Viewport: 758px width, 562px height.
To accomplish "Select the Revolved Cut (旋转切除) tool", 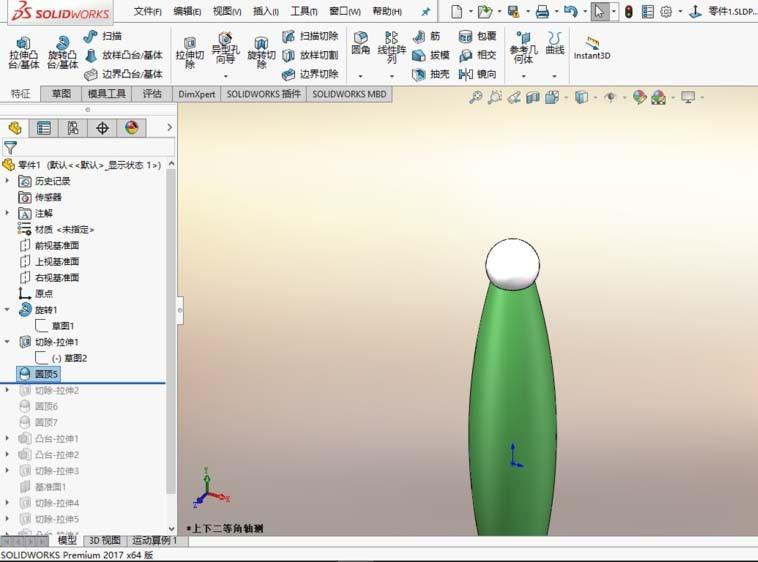I will 261,53.
